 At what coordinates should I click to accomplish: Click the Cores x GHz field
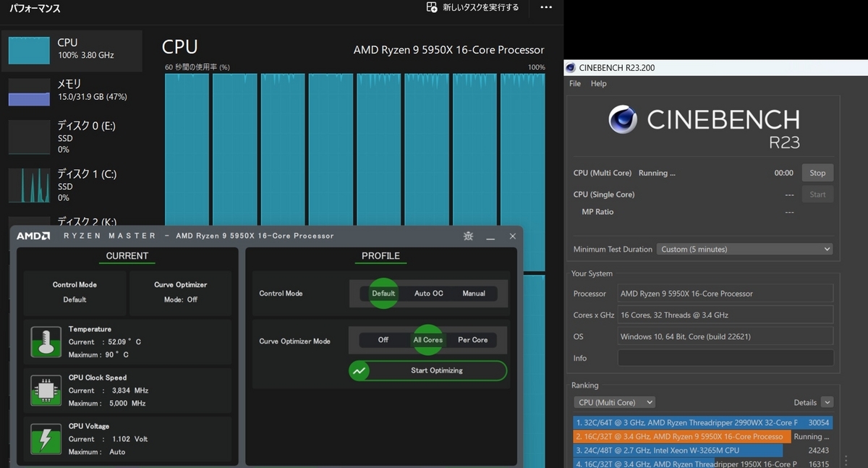point(726,315)
